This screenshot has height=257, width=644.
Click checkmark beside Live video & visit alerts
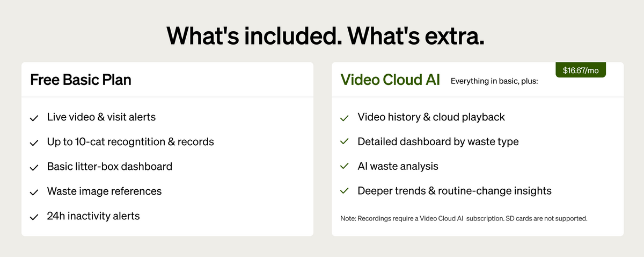coord(34,118)
